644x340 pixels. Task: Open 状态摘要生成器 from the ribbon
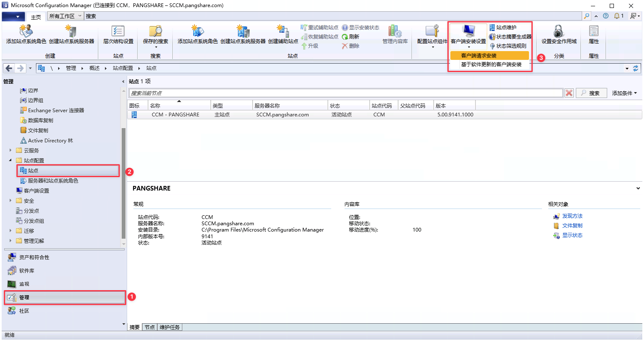(x=510, y=36)
